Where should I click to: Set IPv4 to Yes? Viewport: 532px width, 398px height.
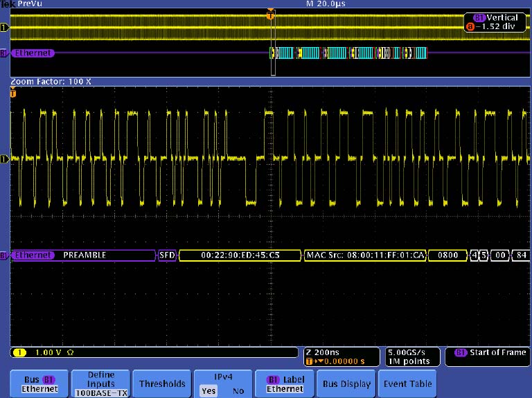pos(208,391)
